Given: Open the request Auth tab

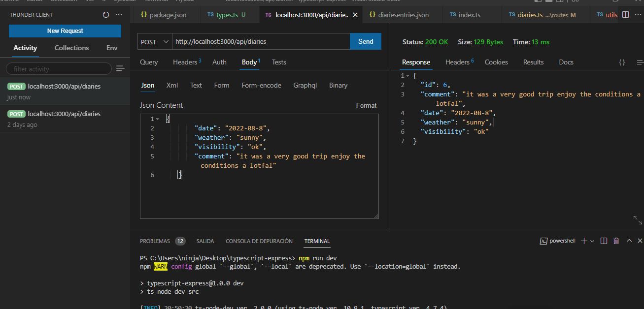Looking at the screenshot, I should point(219,62).
